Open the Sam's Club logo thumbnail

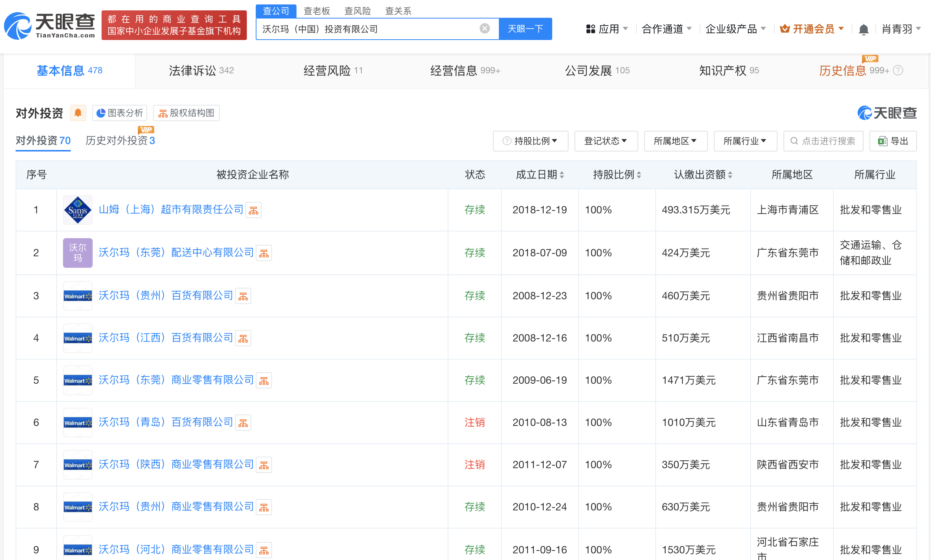(78, 210)
